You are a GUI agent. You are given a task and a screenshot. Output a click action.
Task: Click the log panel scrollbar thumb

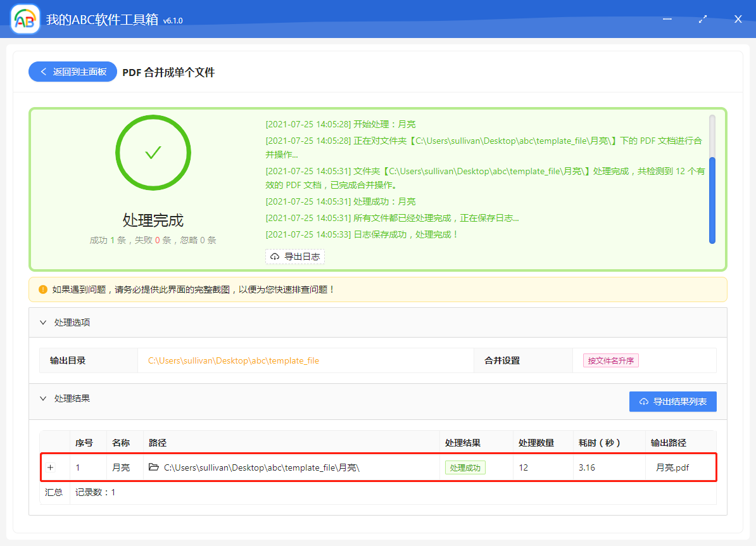[712, 200]
